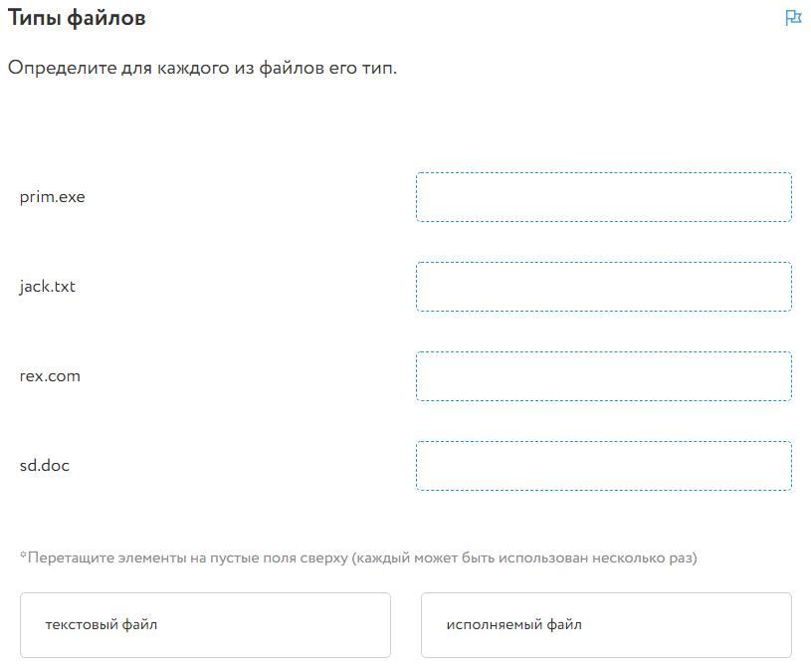The height and width of the screenshot is (672, 811).
Task: Select the answer field for sd.doc
Action: click(603, 466)
